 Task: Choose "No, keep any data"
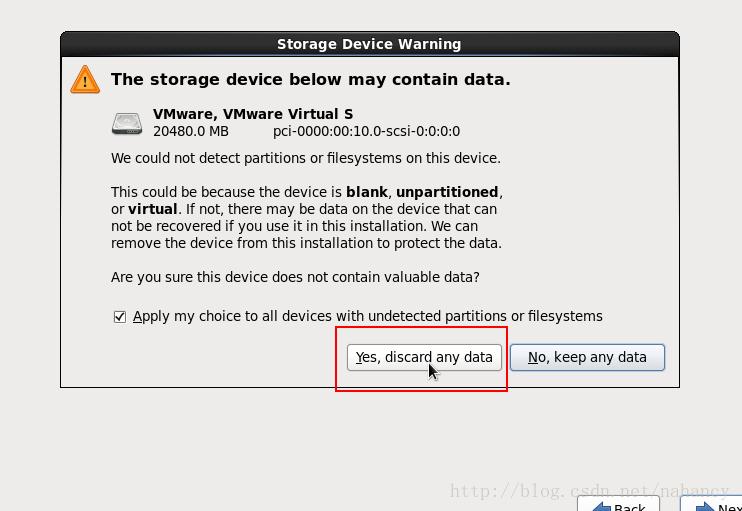coord(587,357)
